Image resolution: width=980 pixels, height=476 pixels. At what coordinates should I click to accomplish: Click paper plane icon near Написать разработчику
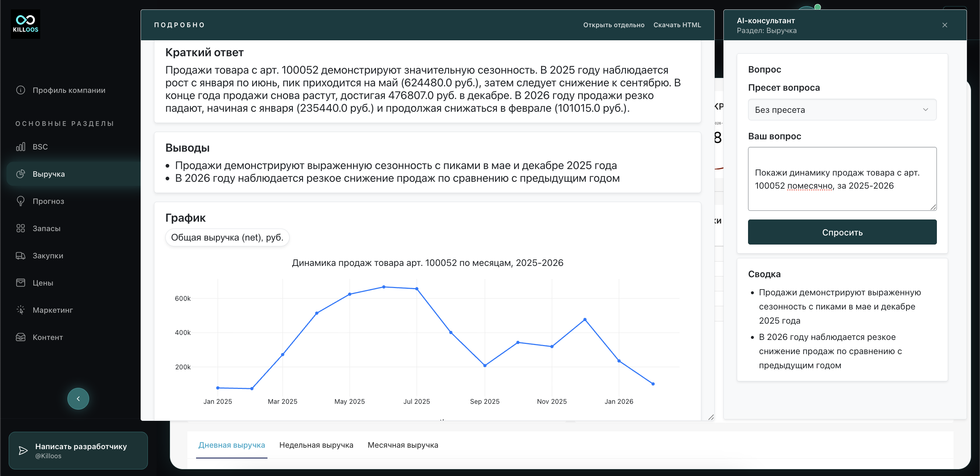(23, 451)
